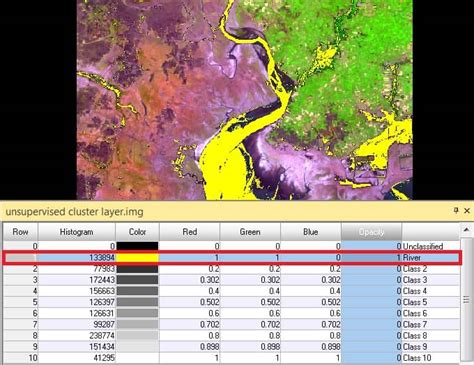Select the Class 6 name cell
Screen dimensions: 474x365
[431, 313]
